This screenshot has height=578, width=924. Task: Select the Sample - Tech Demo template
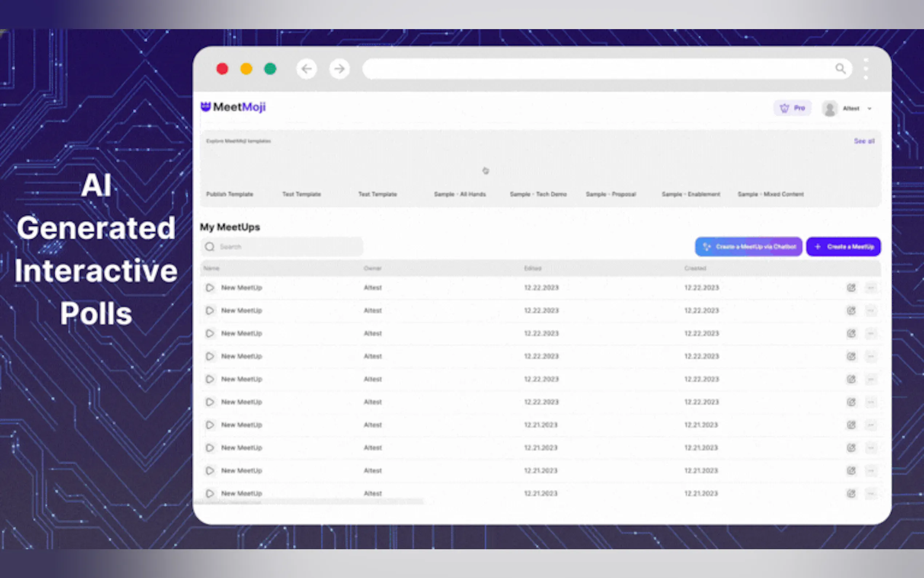click(x=538, y=194)
